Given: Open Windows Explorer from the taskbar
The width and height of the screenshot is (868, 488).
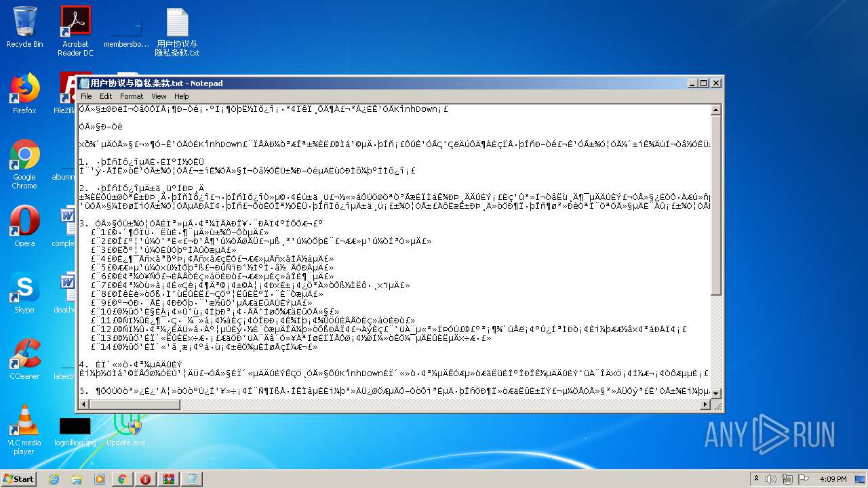Looking at the screenshot, I should (77, 479).
